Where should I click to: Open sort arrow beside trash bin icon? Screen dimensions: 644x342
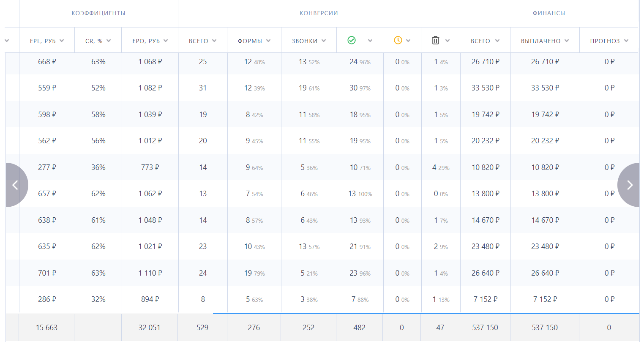pyautogui.click(x=448, y=41)
